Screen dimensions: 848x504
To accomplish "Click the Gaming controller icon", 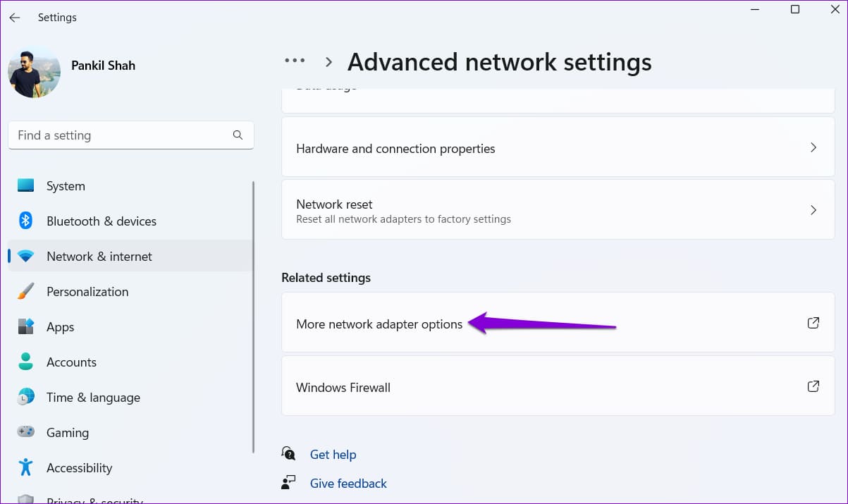I will pyautogui.click(x=26, y=432).
